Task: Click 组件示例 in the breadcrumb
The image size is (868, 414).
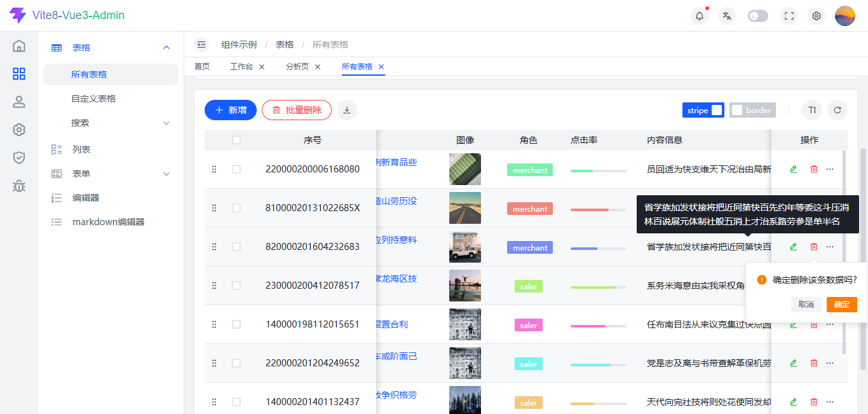Action: [x=239, y=45]
